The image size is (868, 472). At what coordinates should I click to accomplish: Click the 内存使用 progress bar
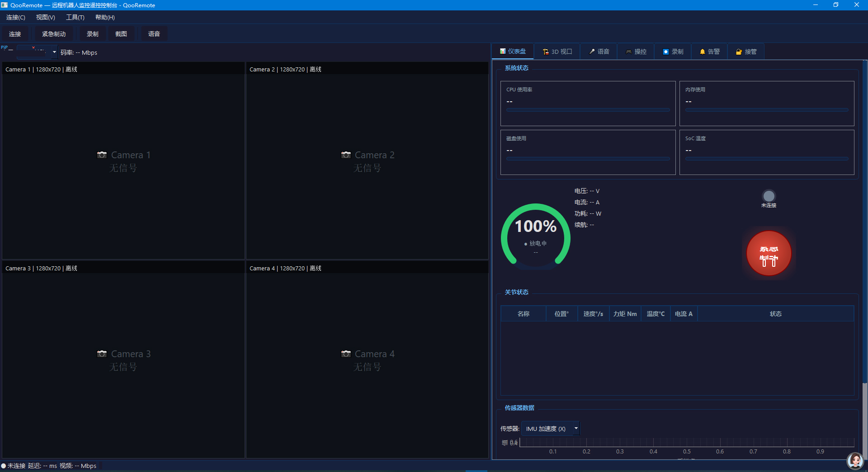(767, 110)
